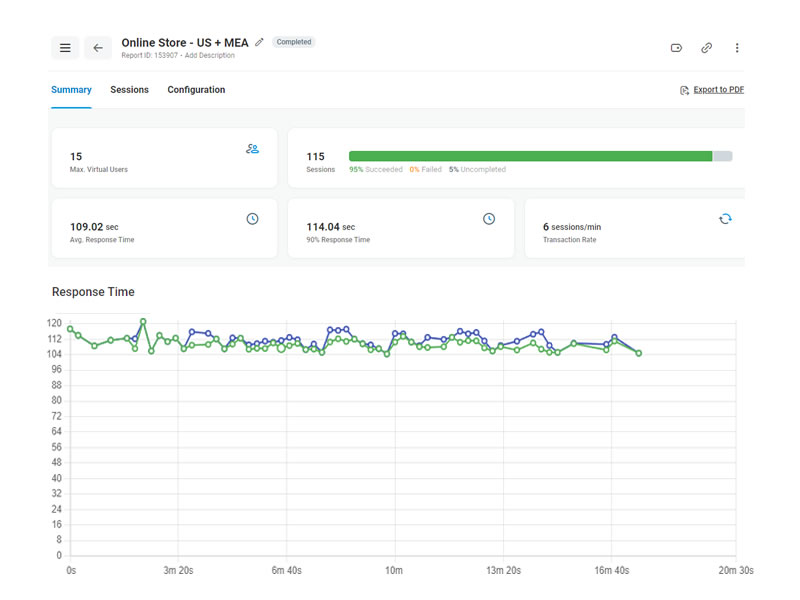Screen dimensions: 800x600
Task: Open the tag/label icon in the header
Action: 675,47
